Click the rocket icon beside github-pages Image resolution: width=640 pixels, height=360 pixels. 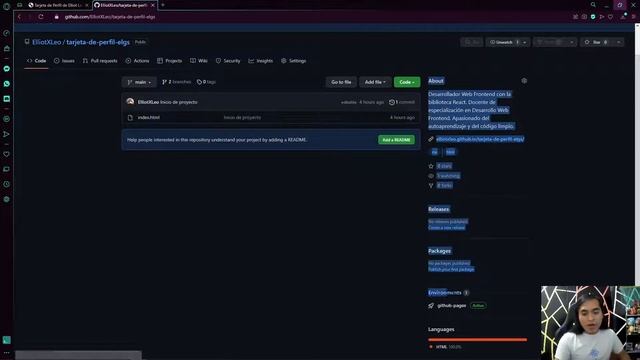[x=431, y=305]
